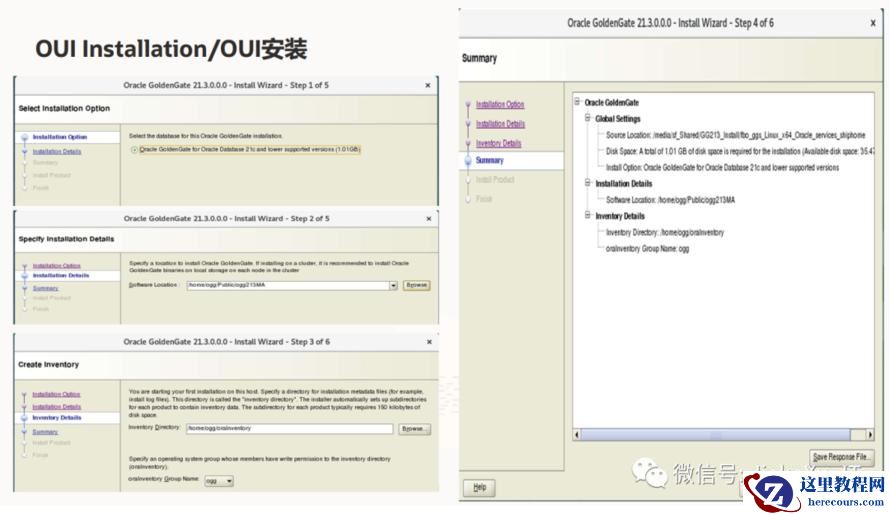This screenshot has width=890, height=514.
Task: Select the Source Location row in summary tree
Action: pos(736,135)
